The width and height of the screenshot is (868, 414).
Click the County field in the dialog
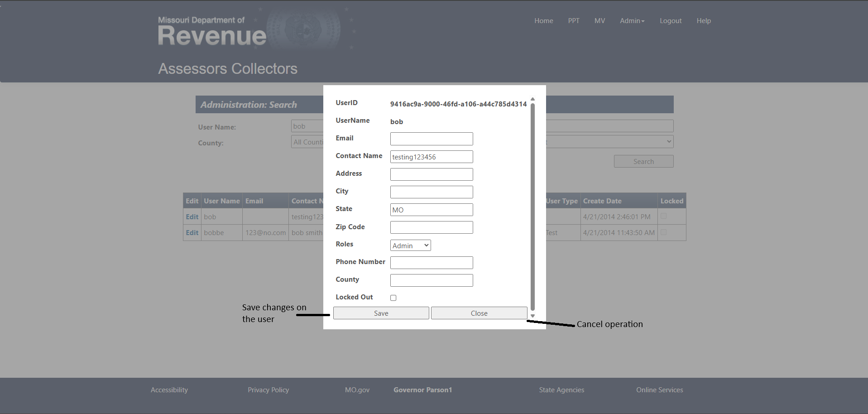point(431,280)
